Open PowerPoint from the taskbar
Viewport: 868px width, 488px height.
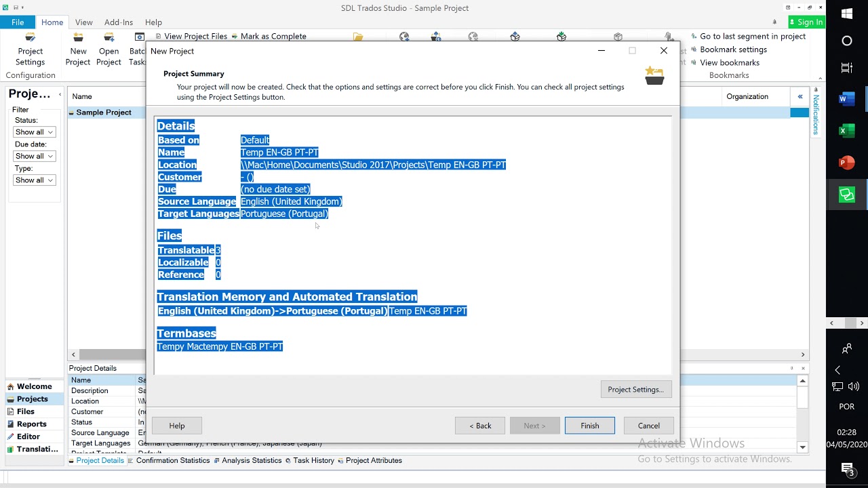(x=847, y=163)
